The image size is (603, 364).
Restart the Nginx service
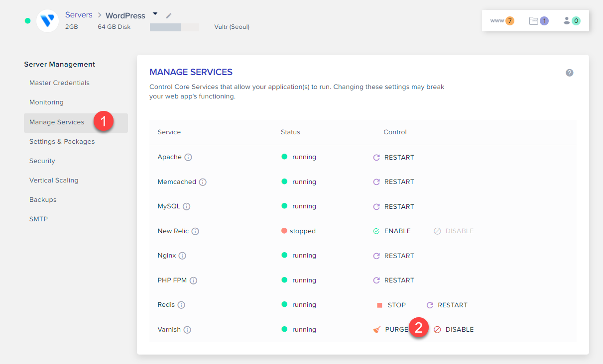point(394,256)
